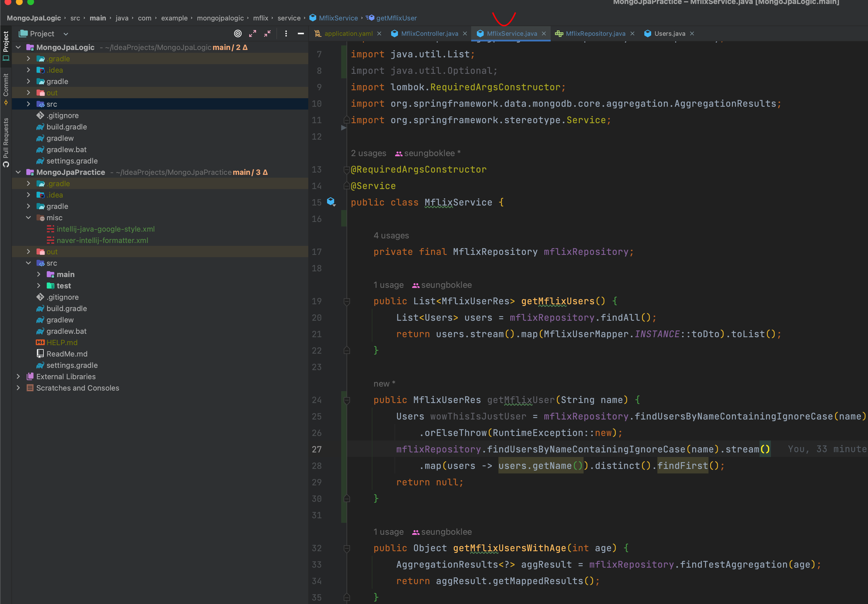The height and width of the screenshot is (604, 868).
Task: Click the Expand All icon in Project panel
Action: (x=253, y=34)
